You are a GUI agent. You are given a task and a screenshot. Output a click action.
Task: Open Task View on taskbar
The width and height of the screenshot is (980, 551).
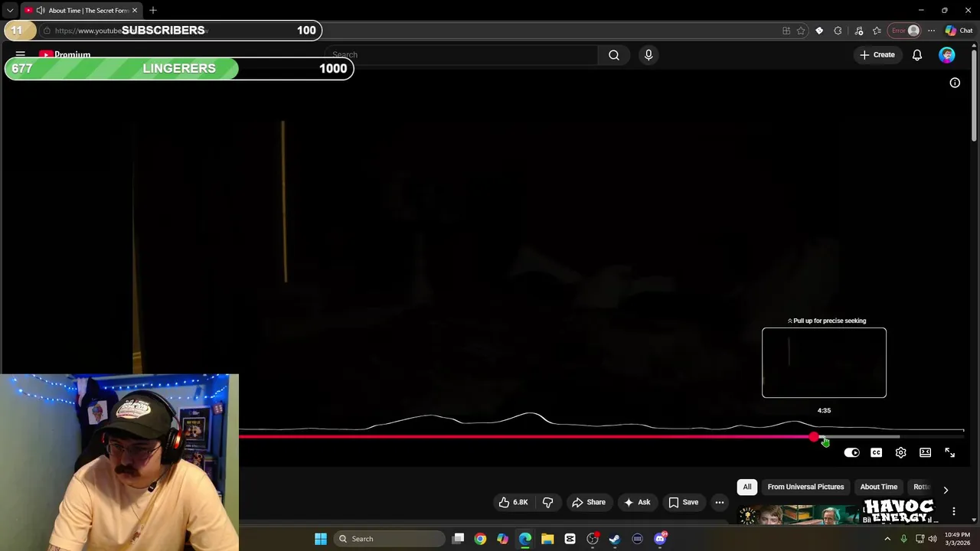click(458, 539)
